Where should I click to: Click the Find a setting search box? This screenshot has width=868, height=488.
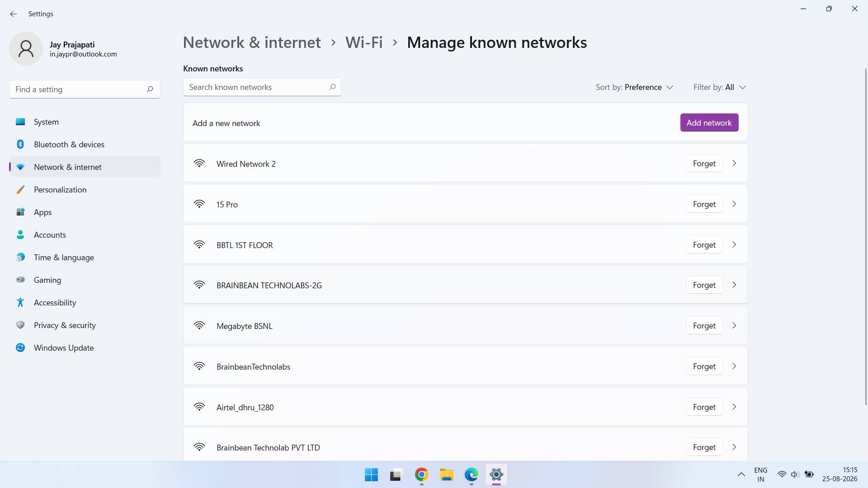click(x=85, y=89)
